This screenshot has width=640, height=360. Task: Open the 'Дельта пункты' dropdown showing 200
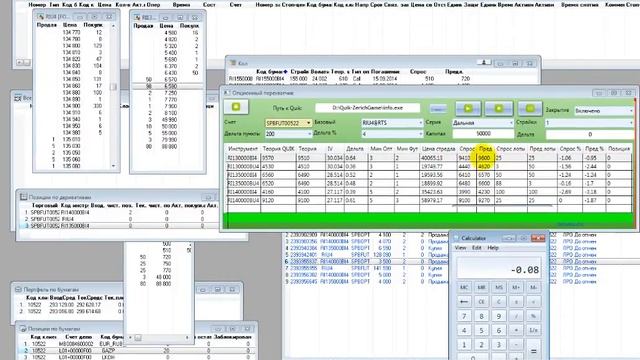[x=309, y=134]
